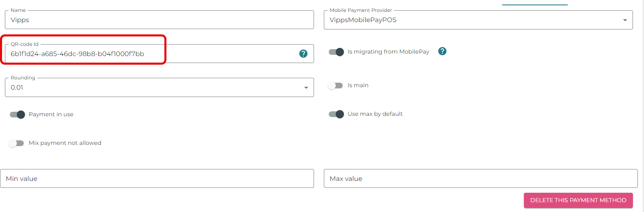This screenshot has height=212, width=644.
Task: Turn off the Payment in use switch
Action: [17, 115]
